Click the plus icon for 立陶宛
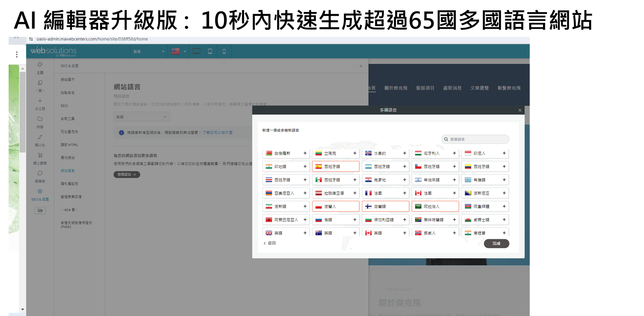The height and width of the screenshot is (316, 644). tap(355, 153)
